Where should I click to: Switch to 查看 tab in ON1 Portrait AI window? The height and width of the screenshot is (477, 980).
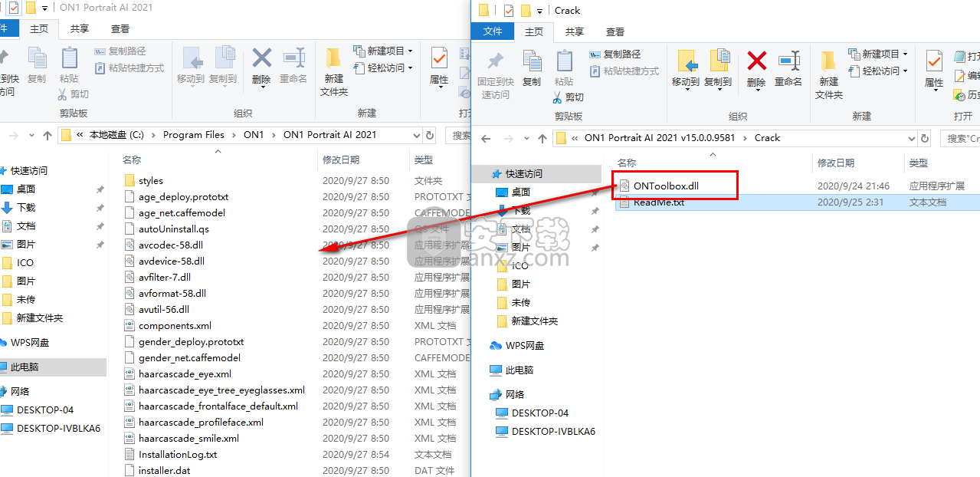(120, 28)
